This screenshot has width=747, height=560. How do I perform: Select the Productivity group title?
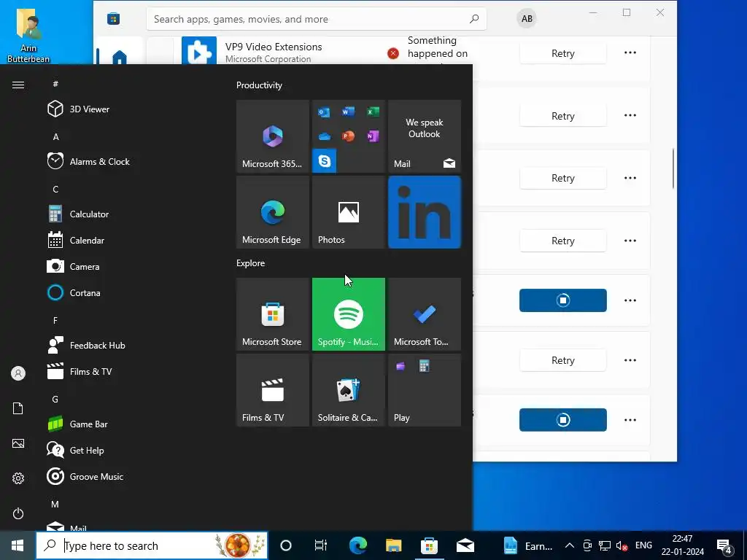coord(259,85)
